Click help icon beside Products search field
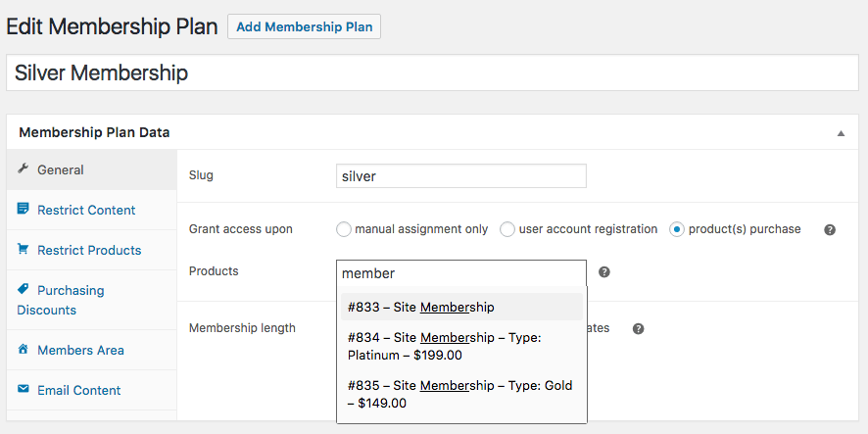The width and height of the screenshot is (868, 434). pyautogui.click(x=604, y=272)
